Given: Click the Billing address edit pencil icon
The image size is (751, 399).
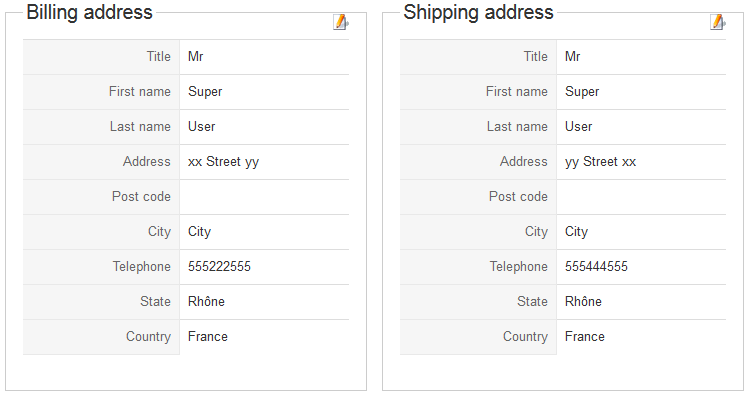Looking at the screenshot, I should [x=341, y=22].
